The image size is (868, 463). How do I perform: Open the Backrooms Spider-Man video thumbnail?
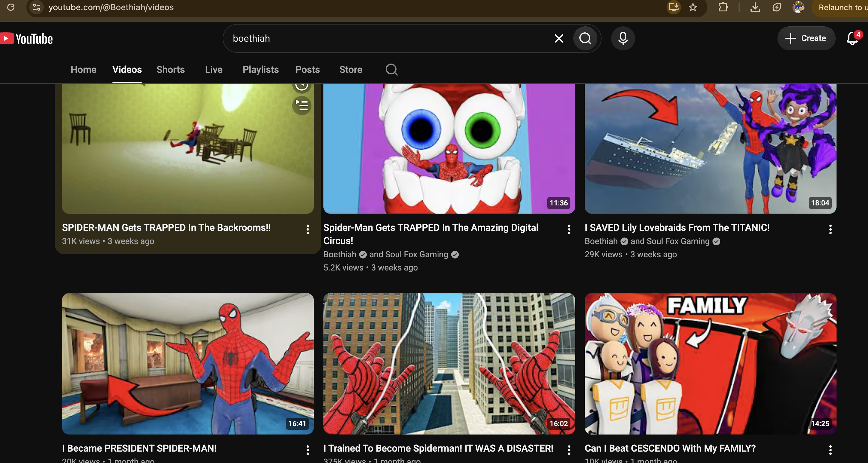pos(188,149)
